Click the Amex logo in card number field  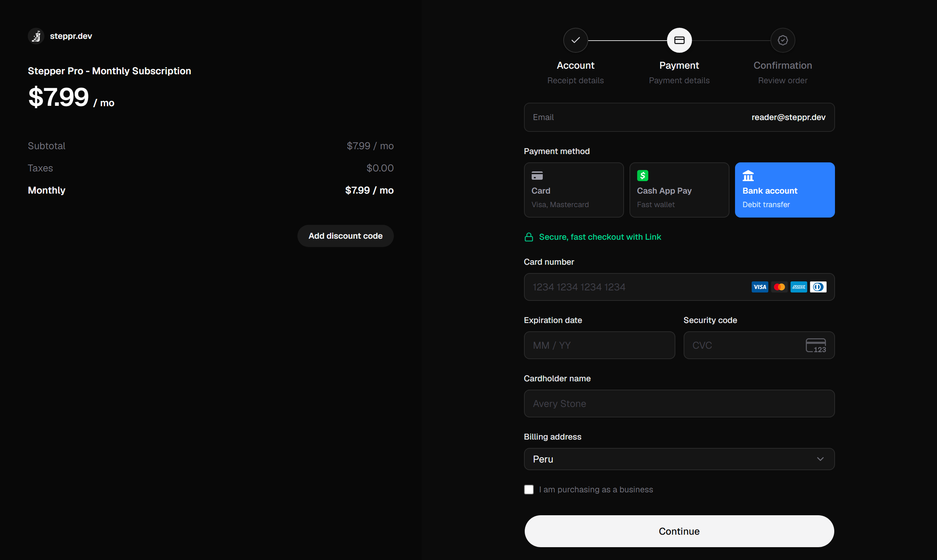(799, 287)
